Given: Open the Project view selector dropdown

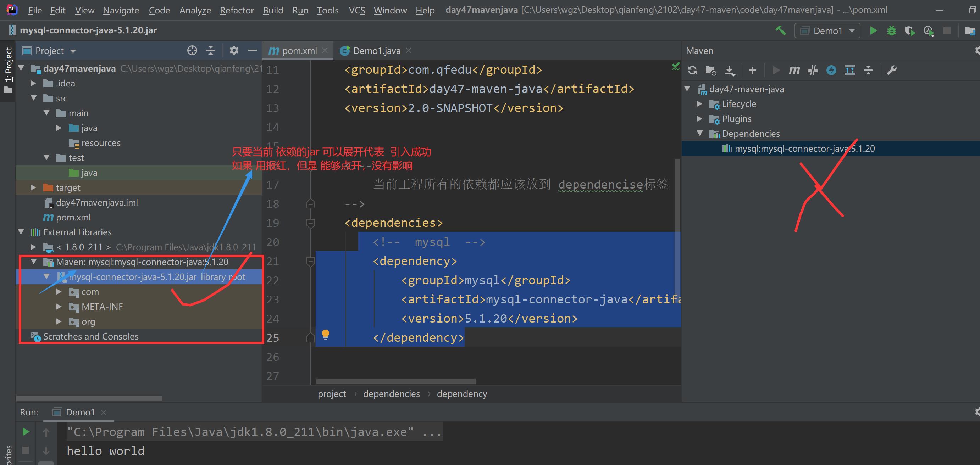Looking at the screenshot, I should click(x=49, y=51).
